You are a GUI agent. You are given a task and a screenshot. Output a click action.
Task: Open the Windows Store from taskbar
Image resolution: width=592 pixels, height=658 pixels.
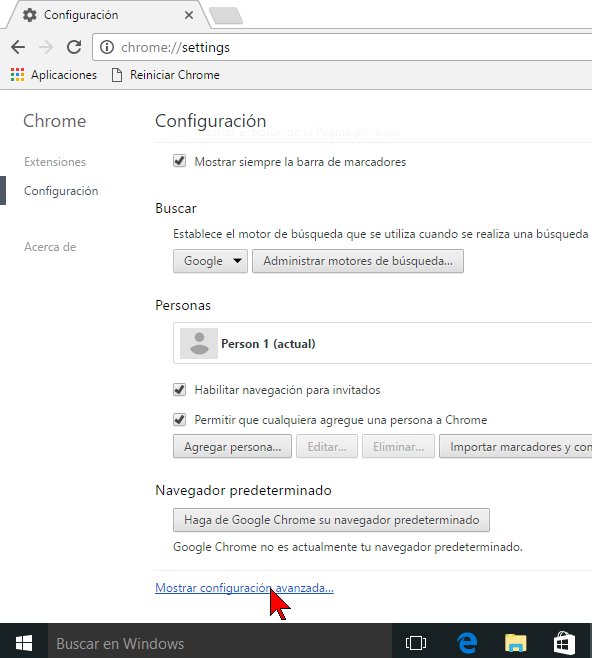564,643
